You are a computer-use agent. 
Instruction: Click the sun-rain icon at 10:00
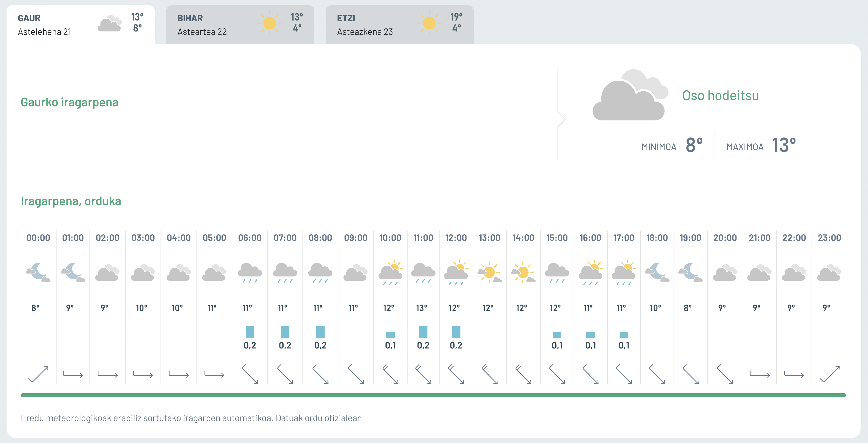[x=391, y=272]
